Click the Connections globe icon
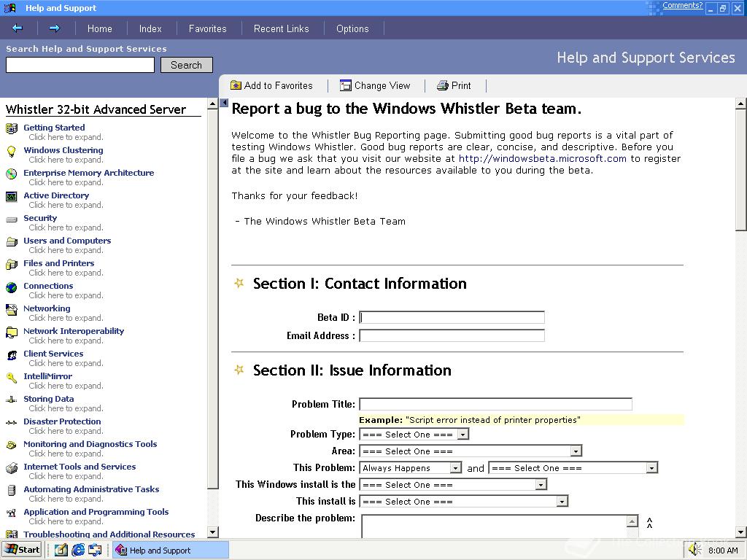The image size is (747, 560). pos(12,287)
